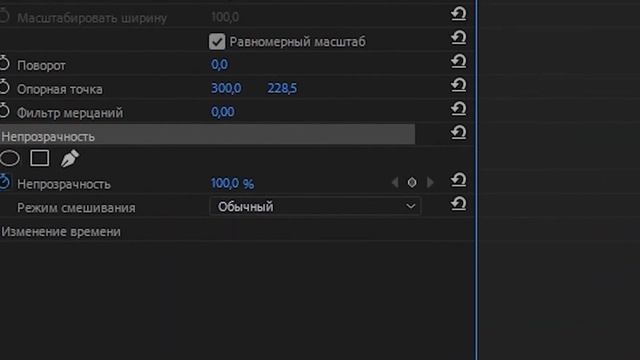
Task: Toggle animation stopwatch for Опорная точка
Action: 4,87
